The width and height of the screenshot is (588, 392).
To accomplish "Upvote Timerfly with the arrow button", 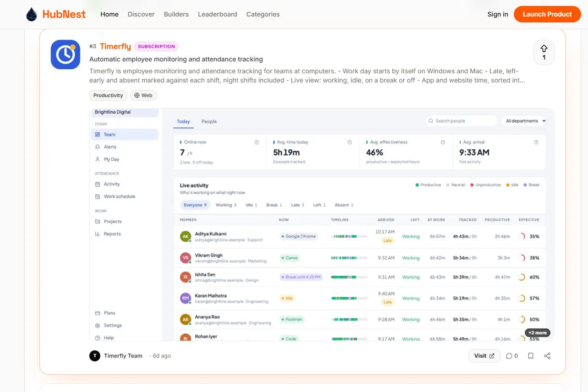I will [544, 52].
